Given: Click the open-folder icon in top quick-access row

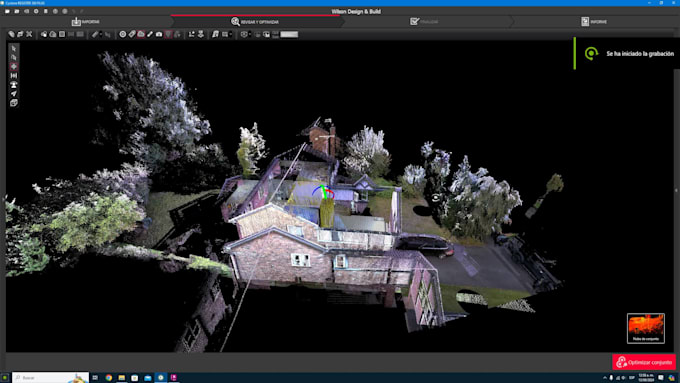Looking at the screenshot, I should coord(17,11).
